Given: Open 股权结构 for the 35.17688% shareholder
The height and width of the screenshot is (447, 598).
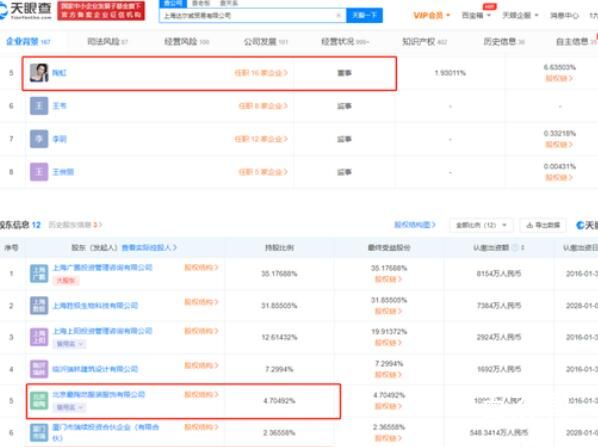Looking at the screenshot, I should pos(201,268).
